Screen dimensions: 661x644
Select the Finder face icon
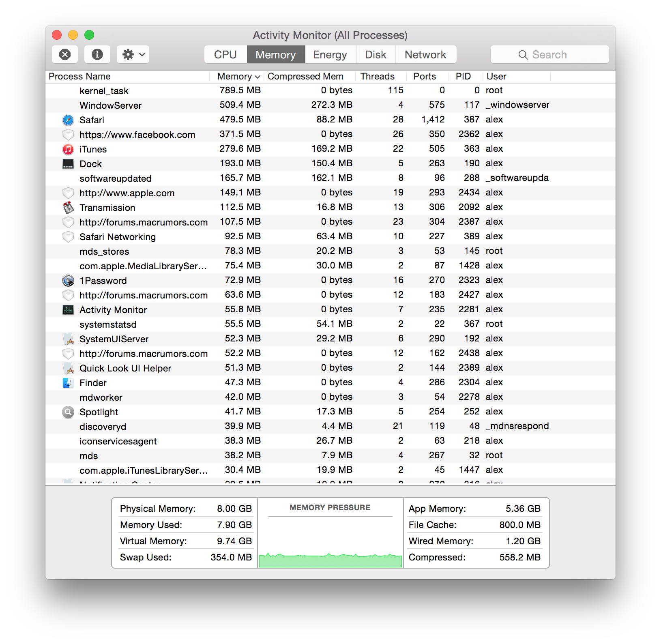tap(68, 383)
